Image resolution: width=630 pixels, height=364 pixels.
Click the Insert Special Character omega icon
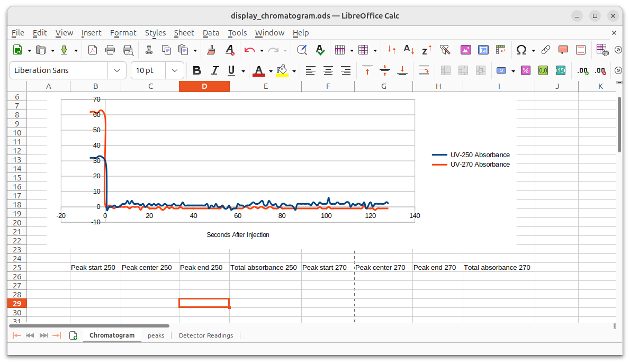[x=521, y=50]
